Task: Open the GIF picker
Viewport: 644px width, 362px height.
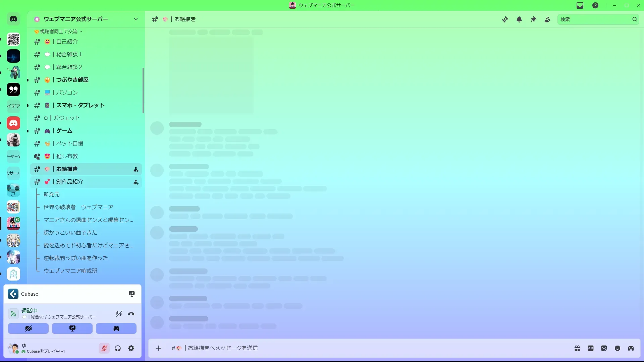Action: [591, 348]
